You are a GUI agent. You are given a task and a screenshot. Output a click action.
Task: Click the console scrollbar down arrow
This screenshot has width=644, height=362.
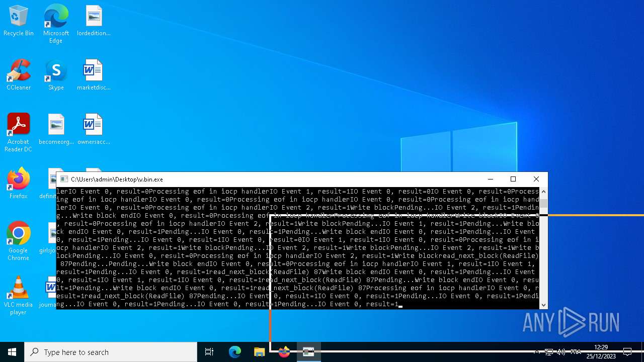point(543,305)
